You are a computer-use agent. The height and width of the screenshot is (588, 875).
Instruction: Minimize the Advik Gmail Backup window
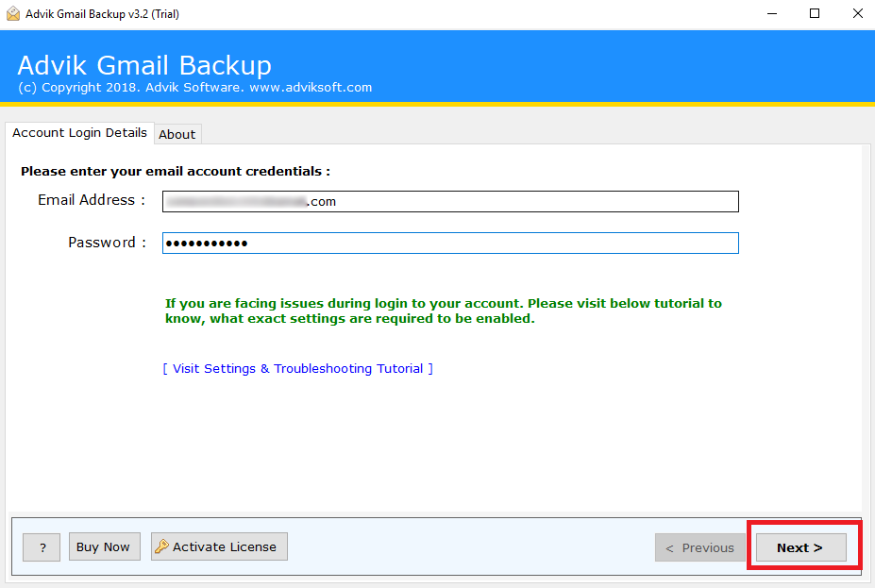tap(772, 13)
